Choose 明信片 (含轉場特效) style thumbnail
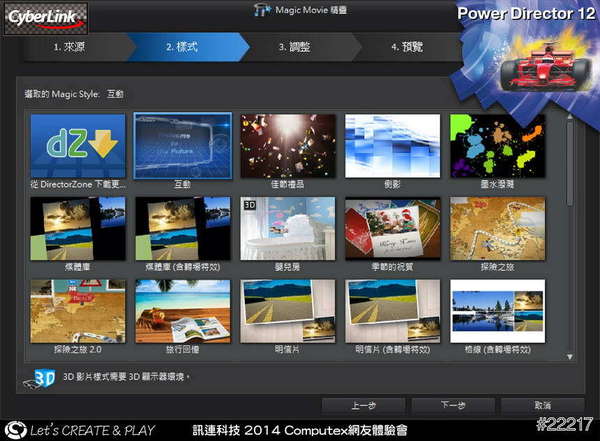600x441 pixels. coord(393,311)
